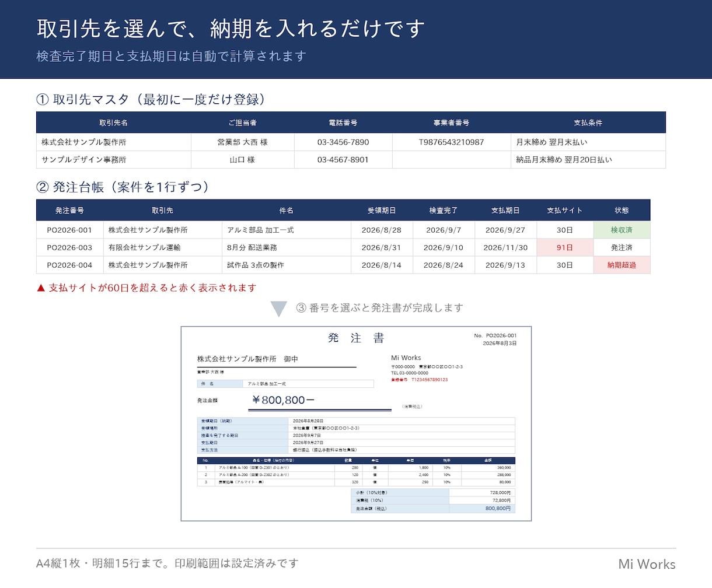Click the green 検収済 status cell
712x588 pixels.
622,230
